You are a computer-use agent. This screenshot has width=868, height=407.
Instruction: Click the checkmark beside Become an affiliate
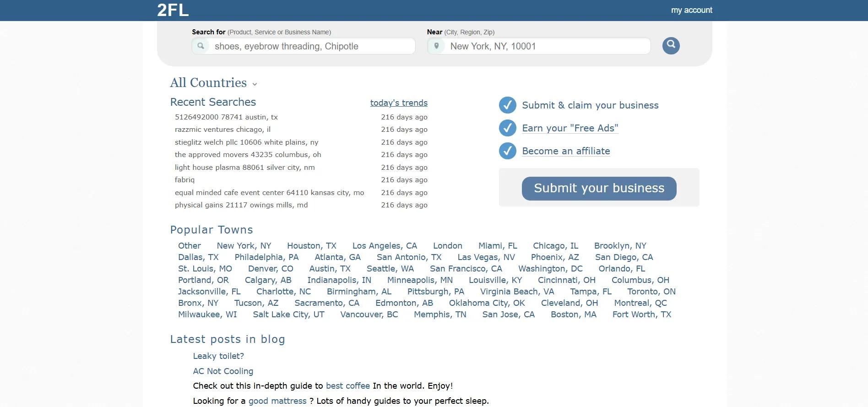[x=507, y=151]
